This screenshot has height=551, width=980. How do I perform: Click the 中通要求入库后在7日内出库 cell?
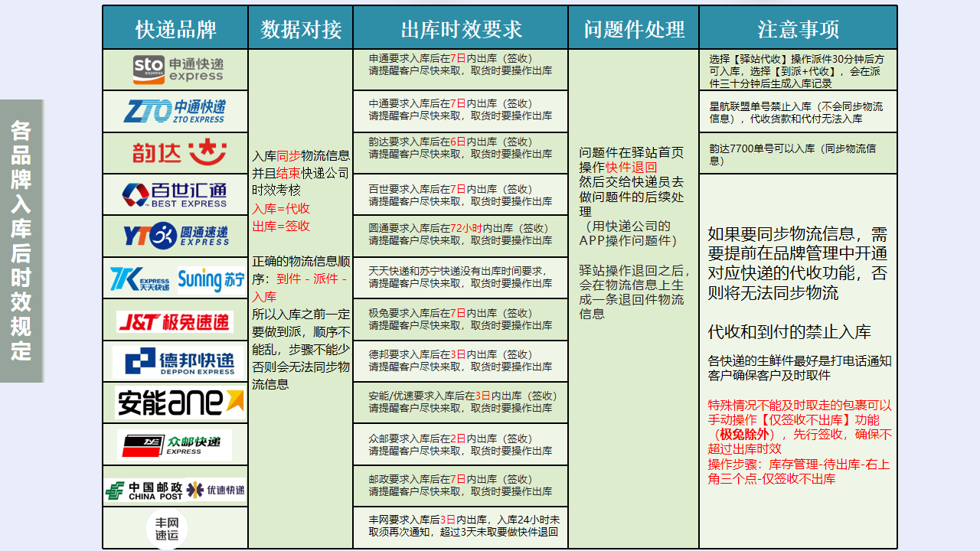[x=461, y=112]
